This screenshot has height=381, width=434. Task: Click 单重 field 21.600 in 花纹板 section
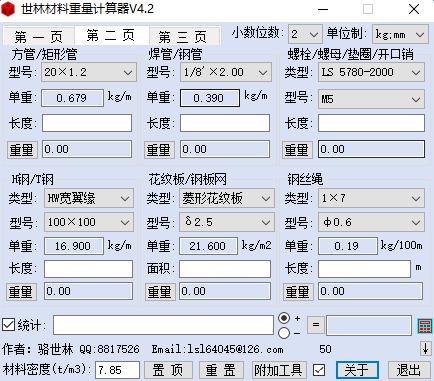point(208,246)
